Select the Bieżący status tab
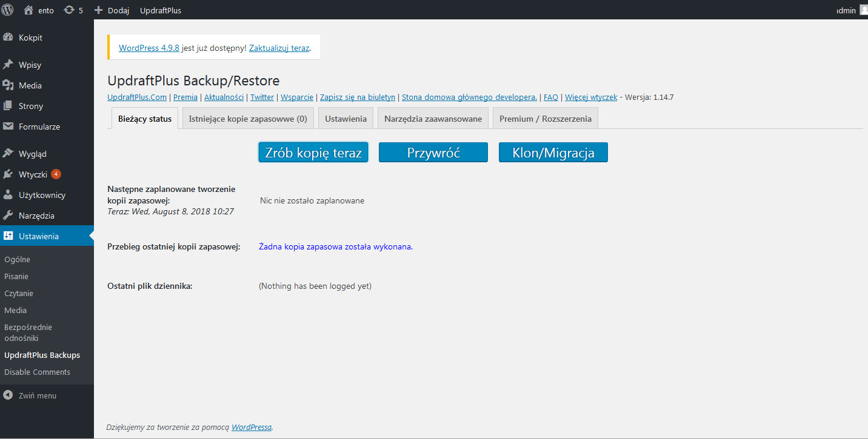 click(x=145, y=119)
